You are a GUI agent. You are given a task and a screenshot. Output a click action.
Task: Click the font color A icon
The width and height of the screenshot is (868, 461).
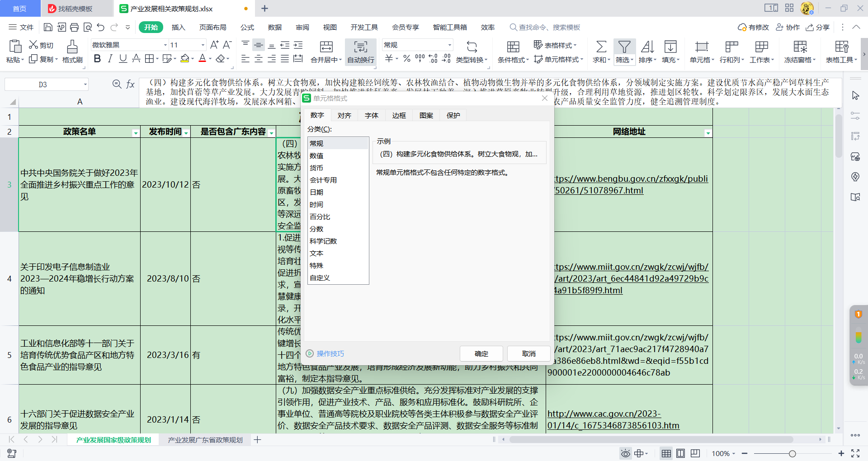click(x=203, y=59)
